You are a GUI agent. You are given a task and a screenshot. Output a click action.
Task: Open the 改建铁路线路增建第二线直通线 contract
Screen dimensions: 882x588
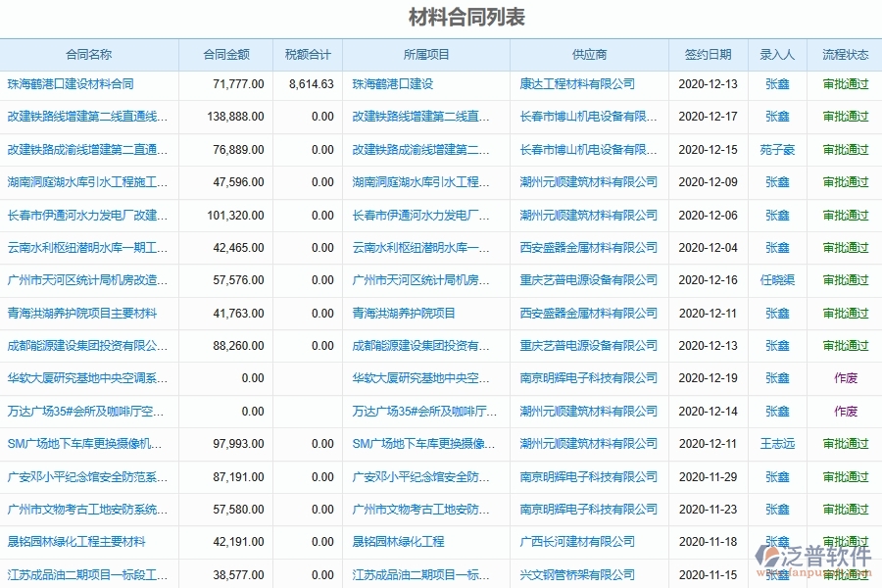83,117
